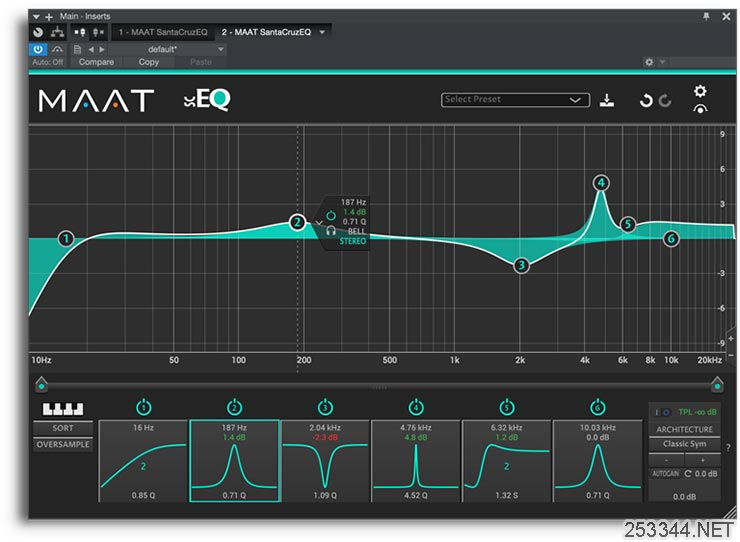Click the Copy button
Viewport: 740px width, 542px height.
[x=149, y=62]
